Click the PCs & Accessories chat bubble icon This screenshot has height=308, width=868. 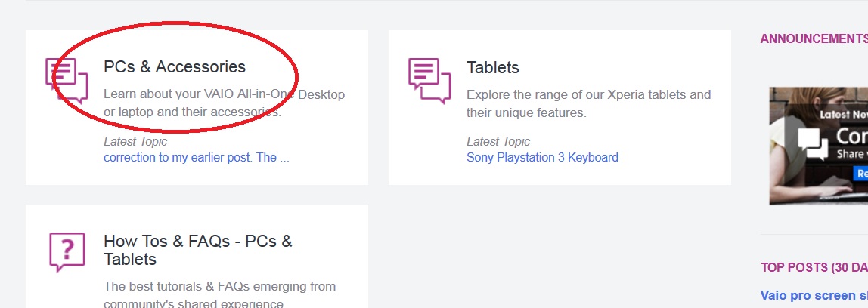pos(67,81)
